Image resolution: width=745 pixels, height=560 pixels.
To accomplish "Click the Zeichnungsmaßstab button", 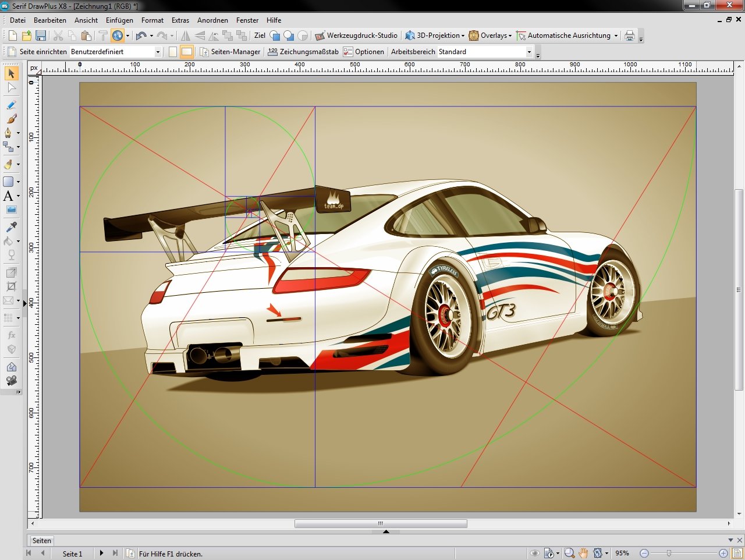I will 303,52.
